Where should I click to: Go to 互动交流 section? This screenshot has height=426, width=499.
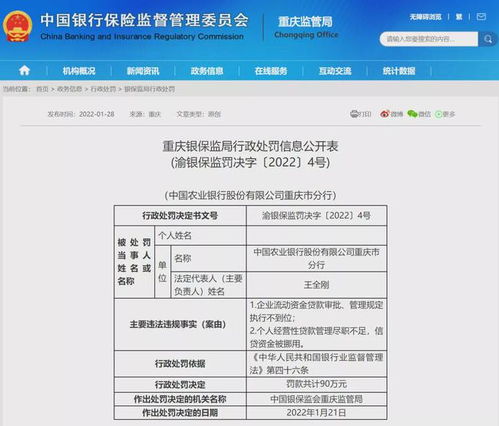click(x=335, y=71)
